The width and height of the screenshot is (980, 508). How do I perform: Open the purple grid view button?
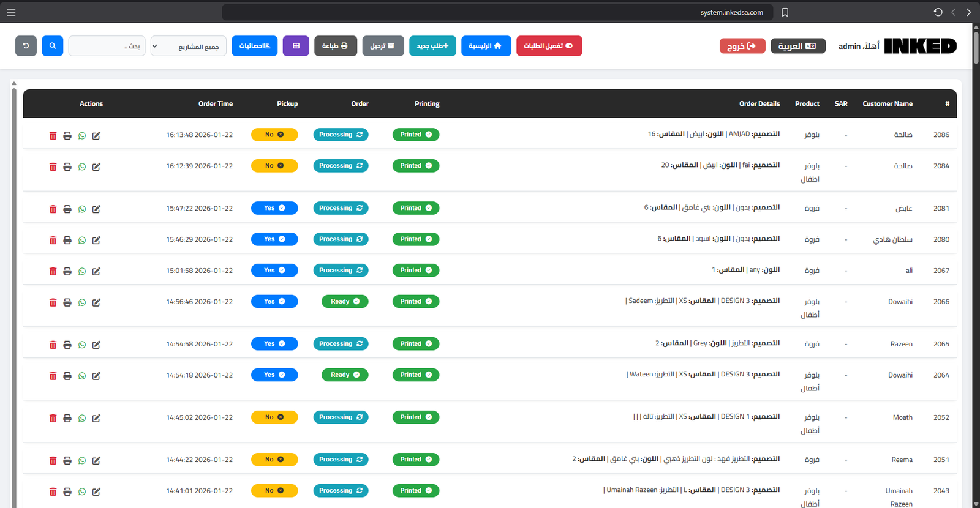click(x=296, y=46)
